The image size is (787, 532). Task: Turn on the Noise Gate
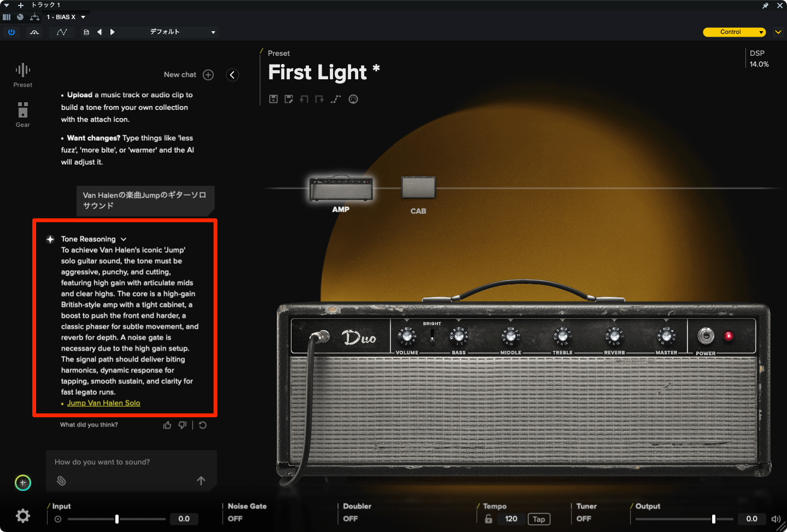pos(235,518)
